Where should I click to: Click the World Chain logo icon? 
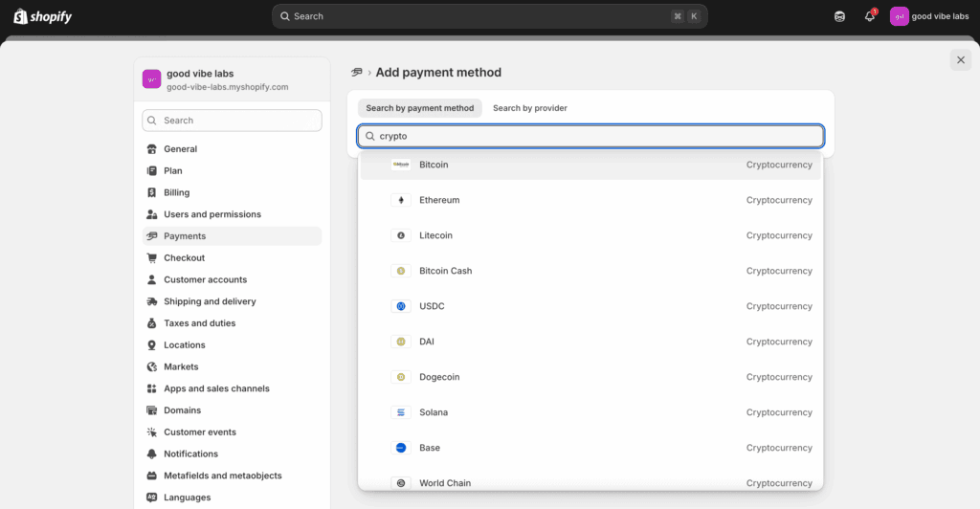401,483
